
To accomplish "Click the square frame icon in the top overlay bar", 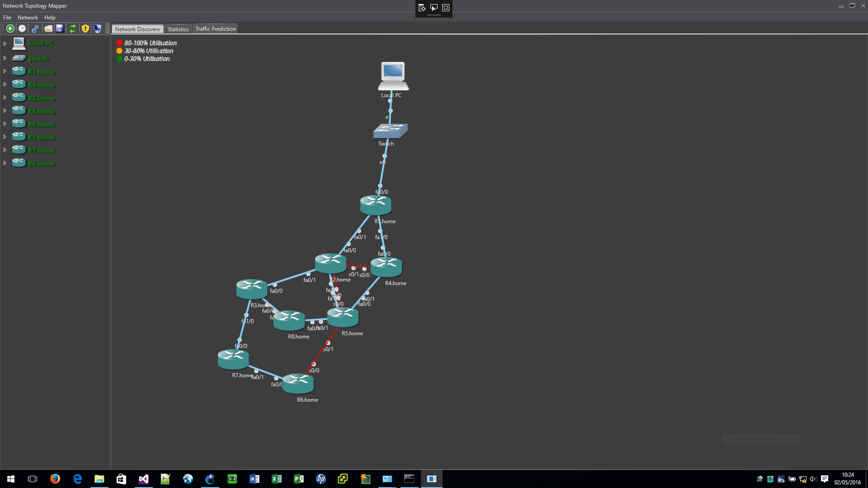I will [x=446, y=8].
